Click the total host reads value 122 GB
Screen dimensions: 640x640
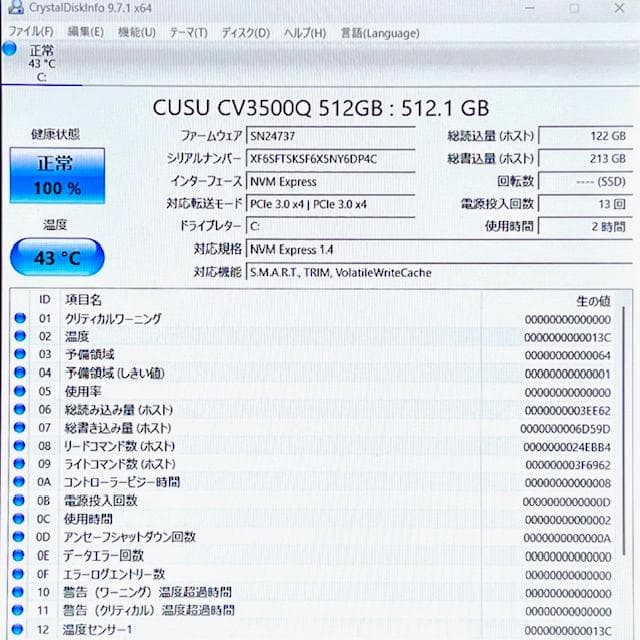586,136
